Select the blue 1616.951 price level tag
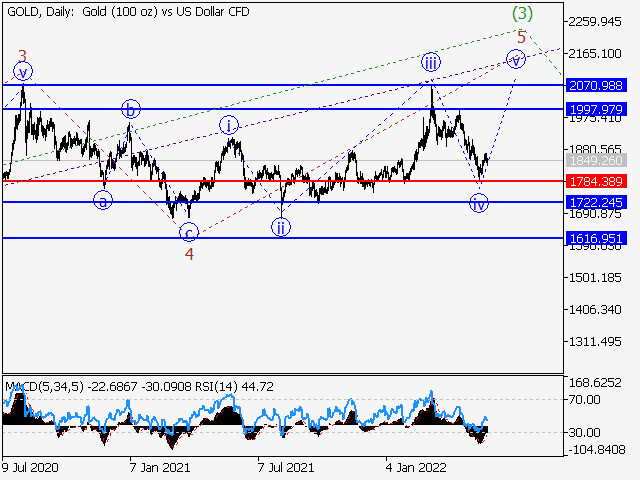Screen dimensions: 640x480 596,238
